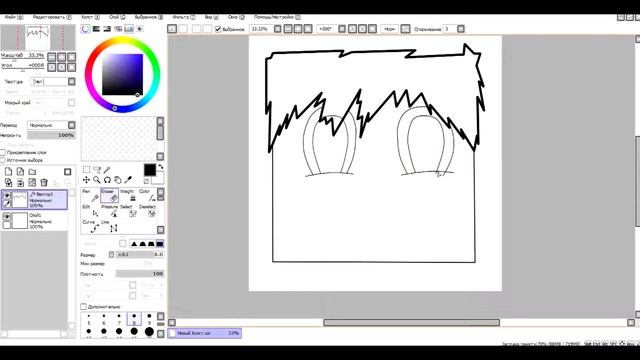640x360 pixels.
Task: Open the Файл menu
Action: tap(13, 17)
